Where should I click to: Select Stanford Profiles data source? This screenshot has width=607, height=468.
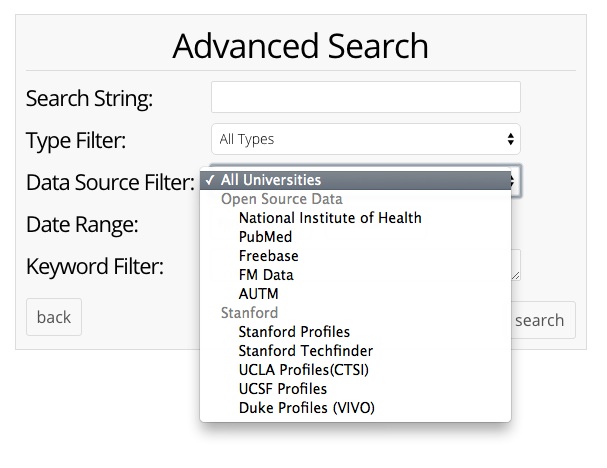294,332
